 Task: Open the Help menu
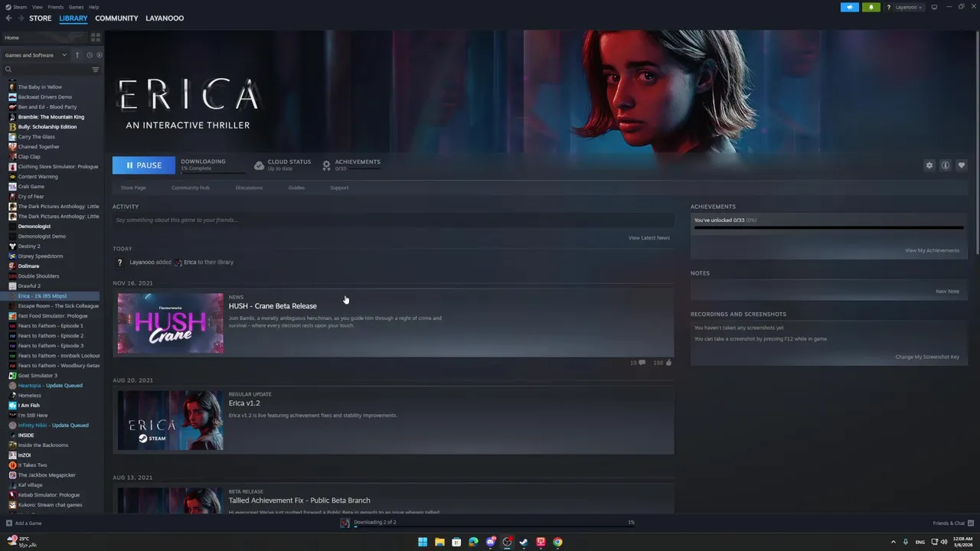coord(93,7)
